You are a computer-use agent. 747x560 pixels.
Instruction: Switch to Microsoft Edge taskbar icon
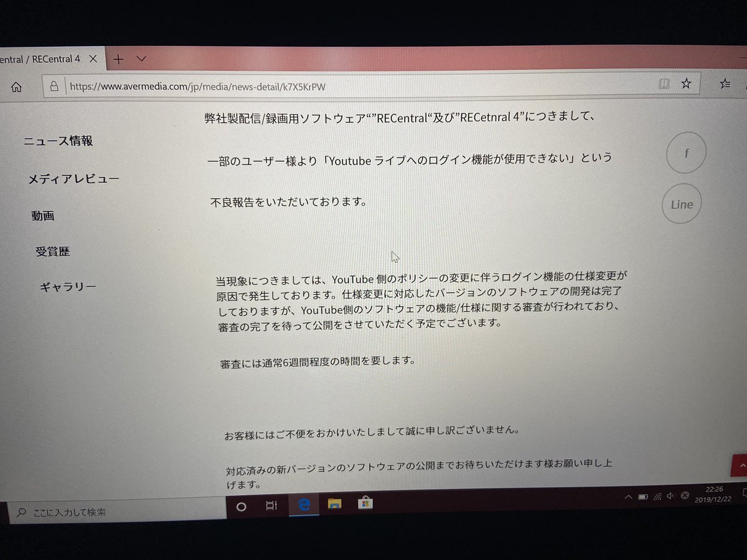pyautogui.click(x=304, y=504)
